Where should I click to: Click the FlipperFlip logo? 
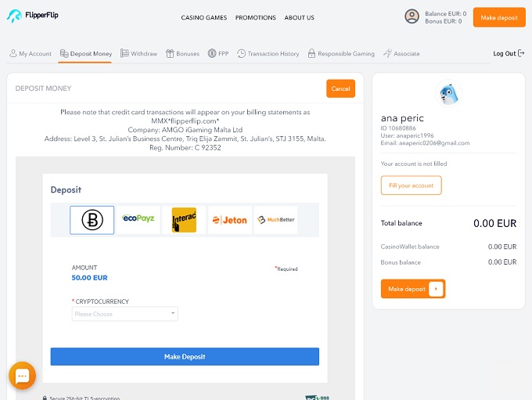click(x=33, y=16)
